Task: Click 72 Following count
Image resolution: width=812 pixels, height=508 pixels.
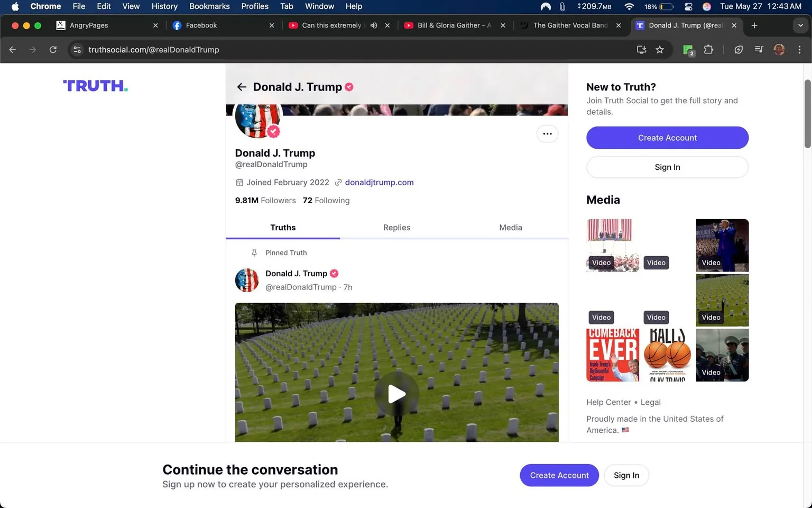Action: click(326, 201)
